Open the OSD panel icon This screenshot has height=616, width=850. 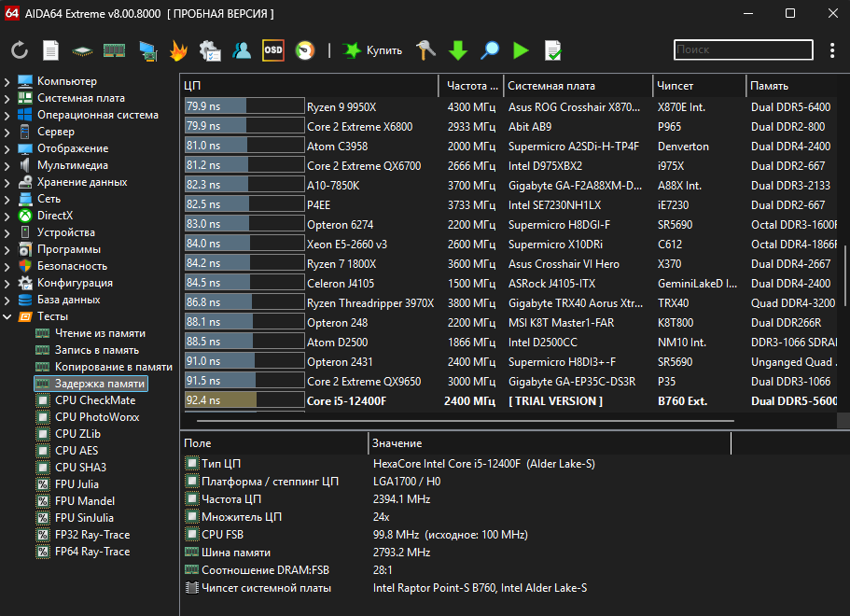[x=272, y=50]
